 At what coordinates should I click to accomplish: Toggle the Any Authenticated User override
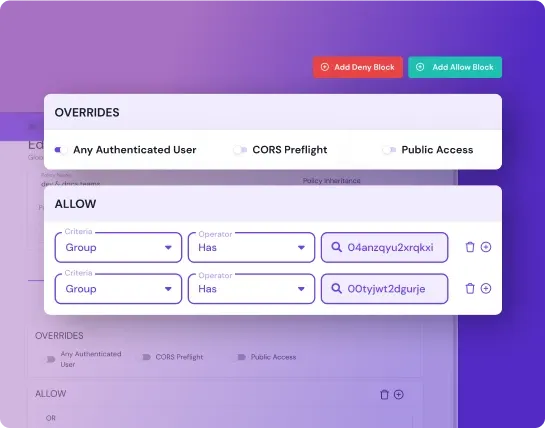(x=61, y=150)
